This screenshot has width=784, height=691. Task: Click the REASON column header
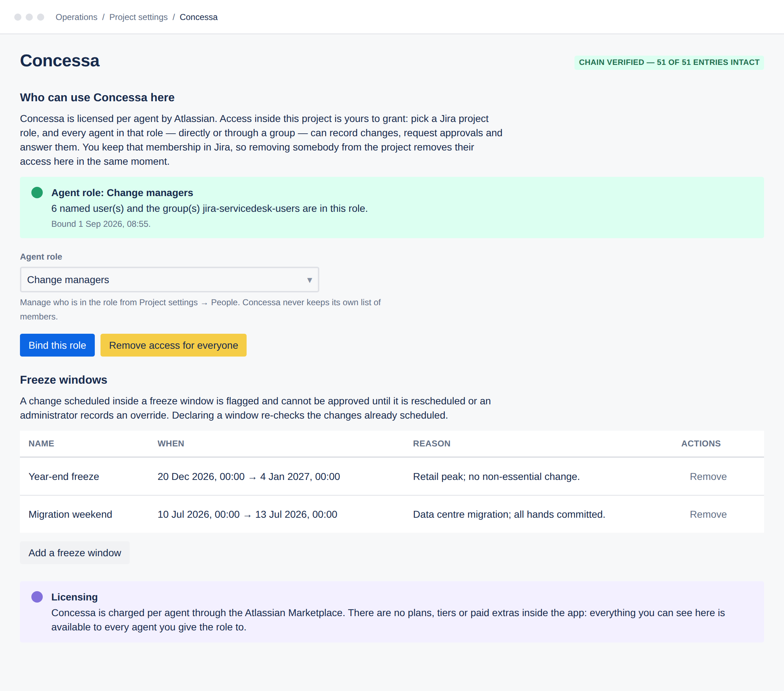point(432,444)
